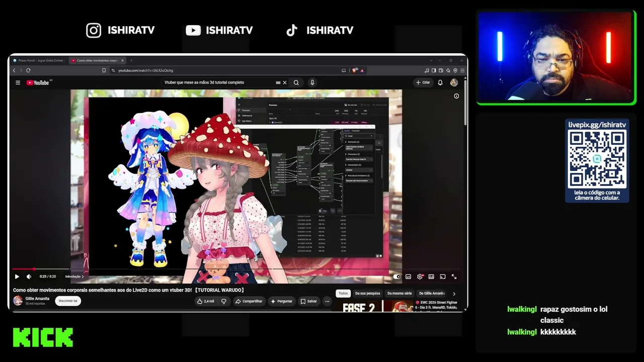
Task: Go forward in the browser
Action: pos(21,70)
